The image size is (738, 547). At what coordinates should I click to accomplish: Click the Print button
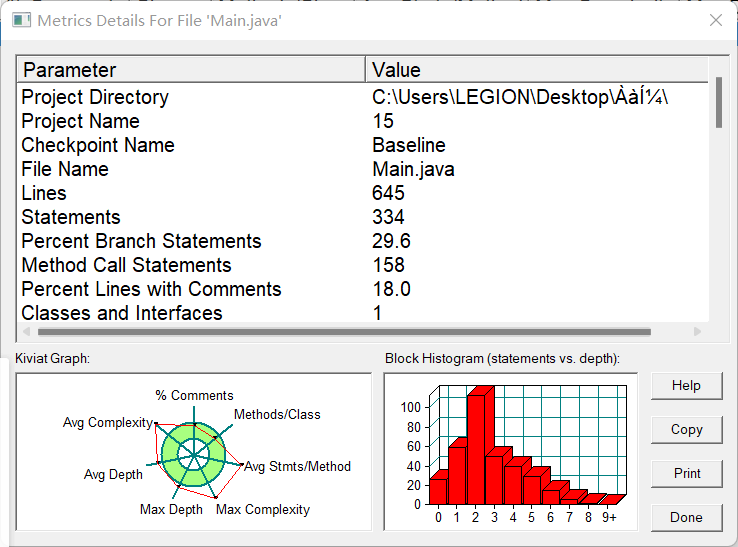(x=686, y=473)
